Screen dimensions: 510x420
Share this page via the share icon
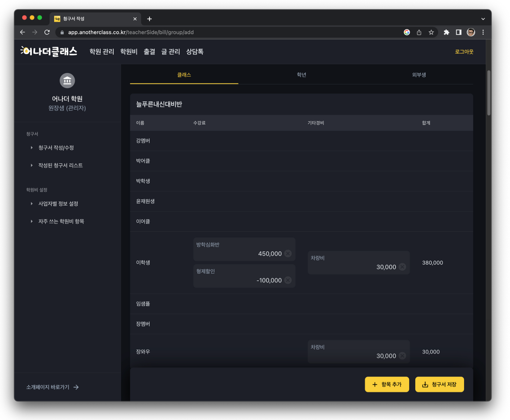click(419, 32)
